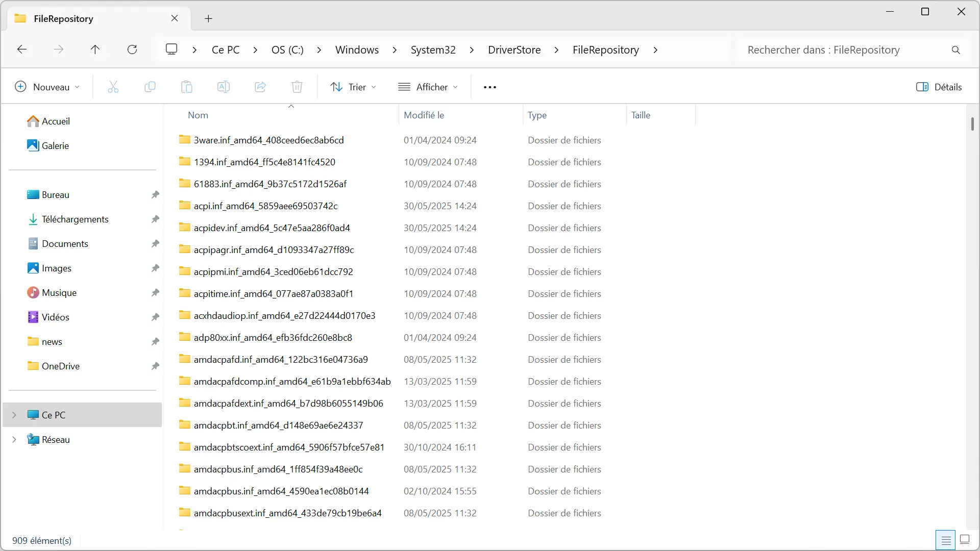
Task: Click the Cut scissors icon
Action: 113,87
